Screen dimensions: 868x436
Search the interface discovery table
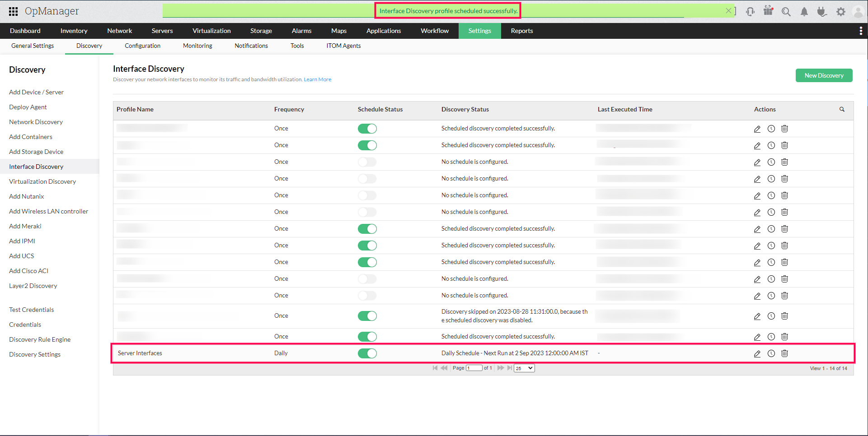(842, 109)
